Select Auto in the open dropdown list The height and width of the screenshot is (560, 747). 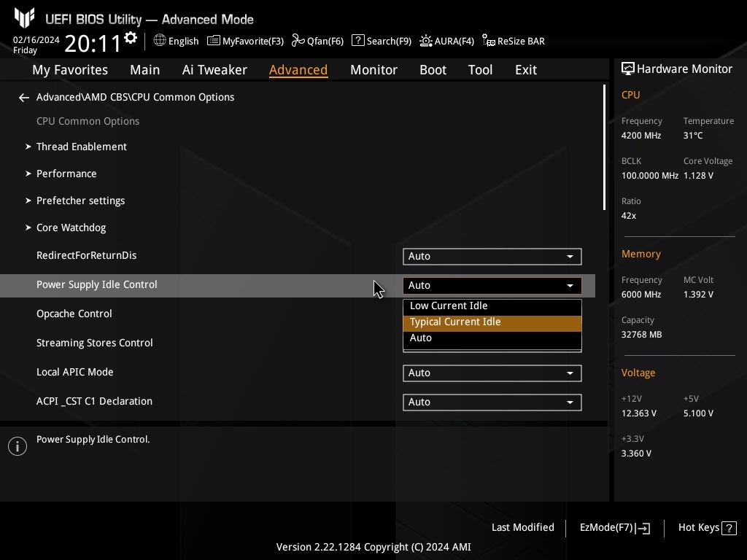(x=492, y=338)
